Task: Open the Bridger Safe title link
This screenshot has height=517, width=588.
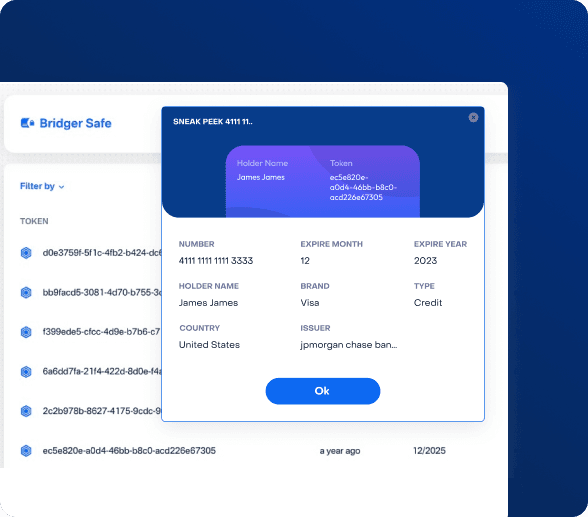Action: tap(75, 123)
